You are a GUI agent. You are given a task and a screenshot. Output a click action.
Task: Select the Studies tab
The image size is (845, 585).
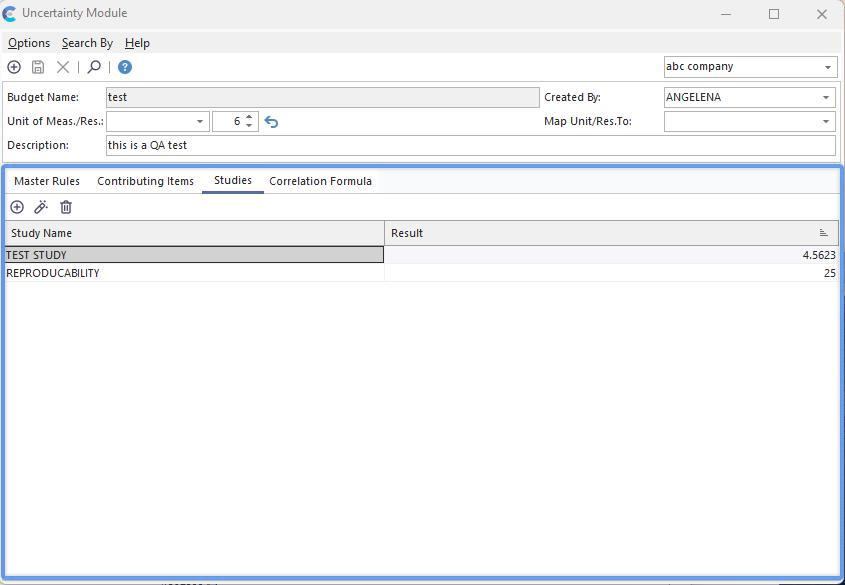233,180
